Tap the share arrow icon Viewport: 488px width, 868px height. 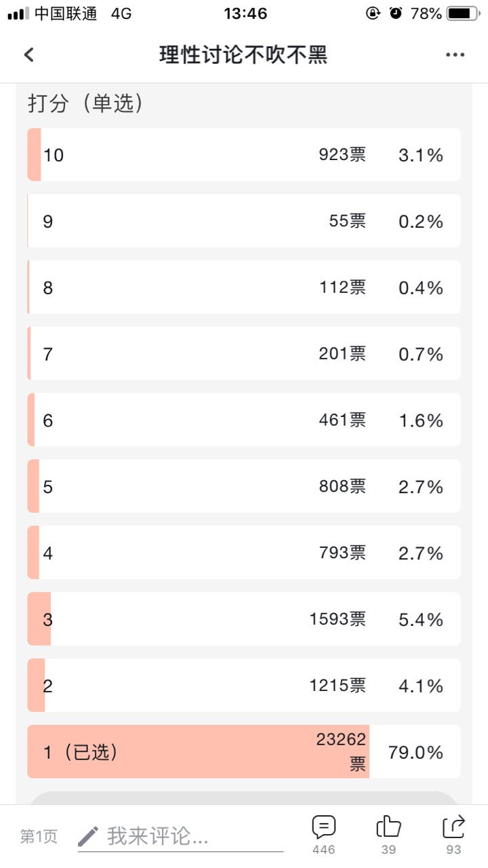[453, 827]
